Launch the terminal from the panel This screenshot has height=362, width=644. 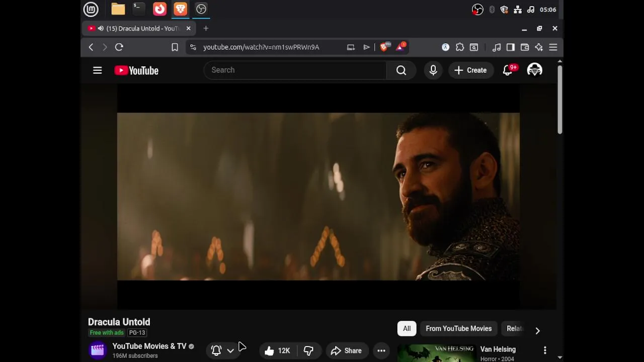(138, 9)
